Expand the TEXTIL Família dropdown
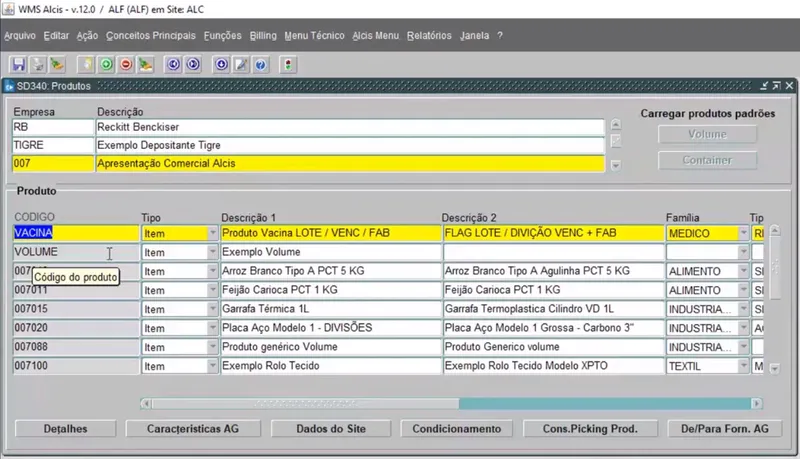This screenshot has height=459, width=800. point(743,366)
